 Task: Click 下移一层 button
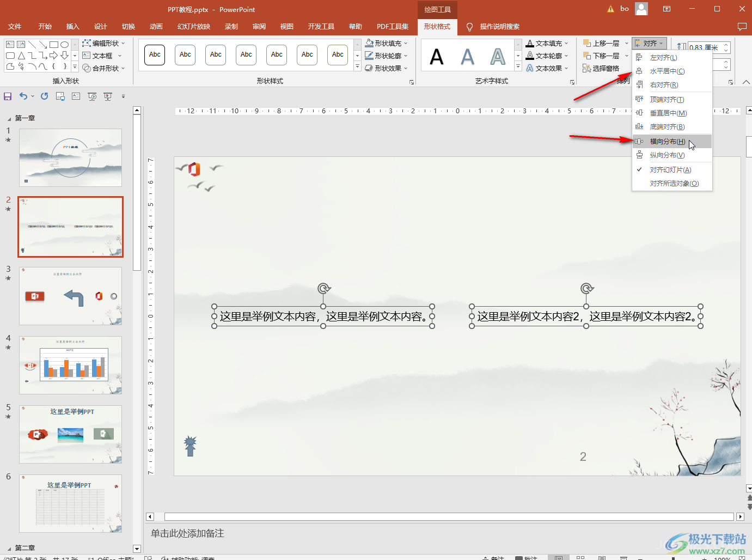pos(602,56)
